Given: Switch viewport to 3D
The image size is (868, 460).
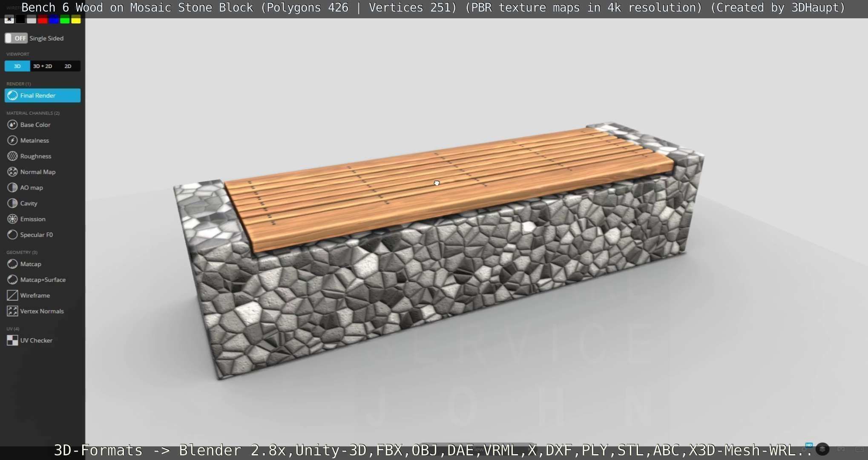Looking at the screenshot, I should point(17,66).
